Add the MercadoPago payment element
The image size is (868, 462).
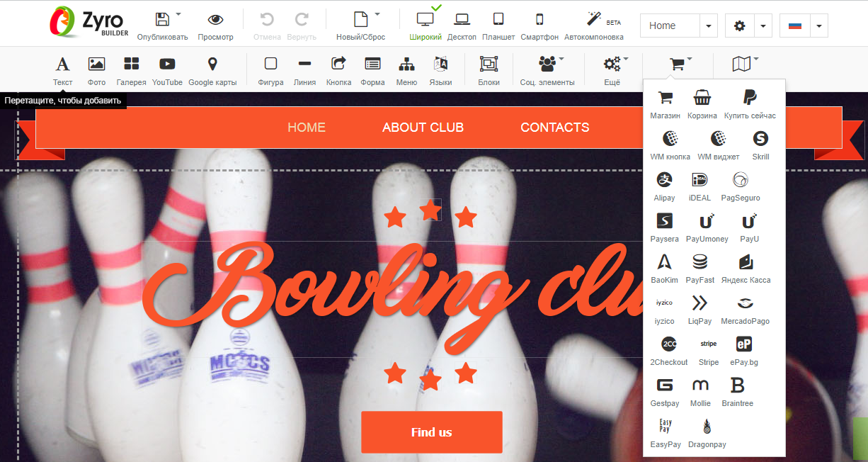(745, 310)
